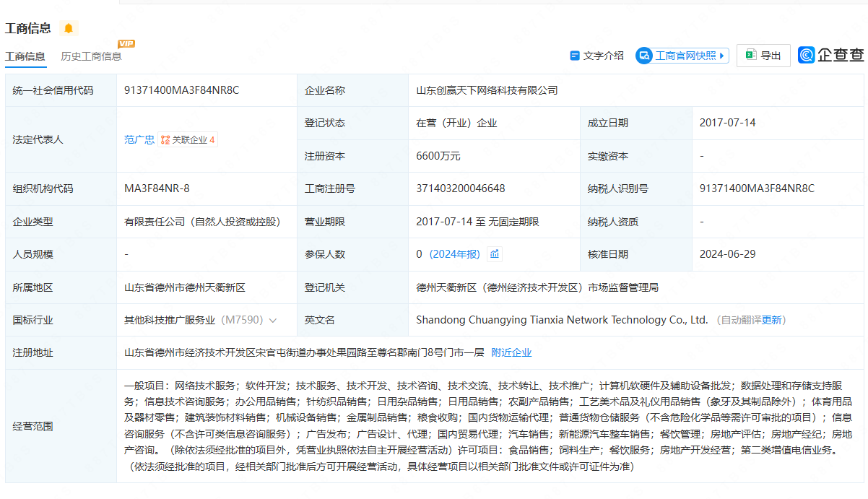Viewport: 868px width, 499px height.
Task: Click the 关联企业 network icon
Action: coord(165,140)
